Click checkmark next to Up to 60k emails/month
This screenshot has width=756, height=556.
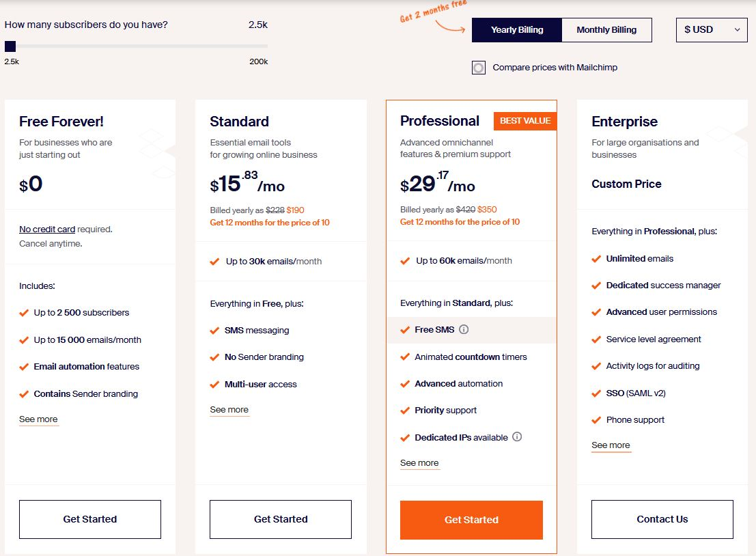(x=405, y=261)
